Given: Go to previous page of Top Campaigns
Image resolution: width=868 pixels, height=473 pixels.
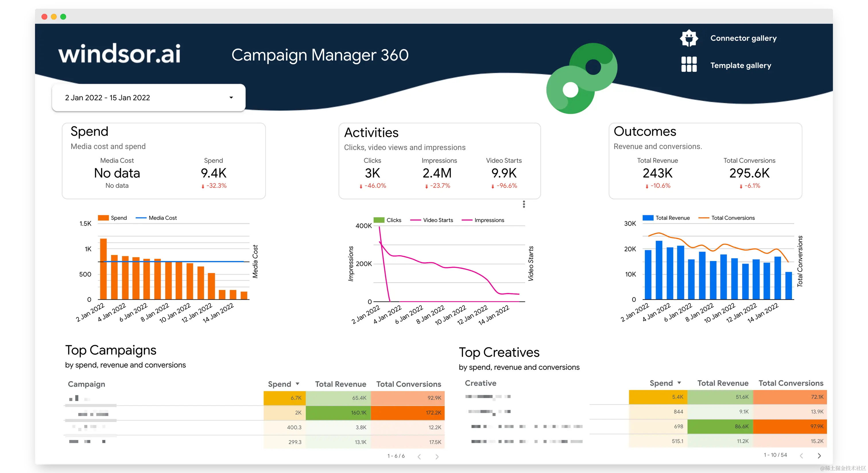Looking at the screenshot, I should click(x=419, y=457).
